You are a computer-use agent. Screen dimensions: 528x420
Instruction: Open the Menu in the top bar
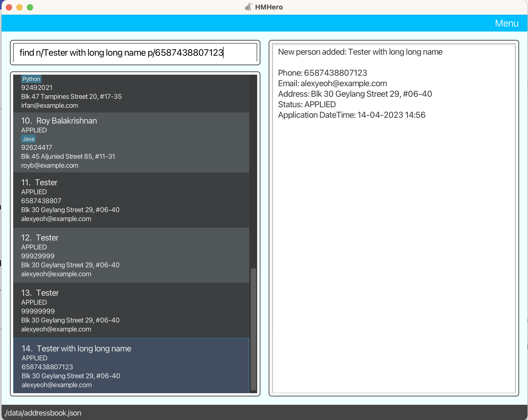pos(506,23)
